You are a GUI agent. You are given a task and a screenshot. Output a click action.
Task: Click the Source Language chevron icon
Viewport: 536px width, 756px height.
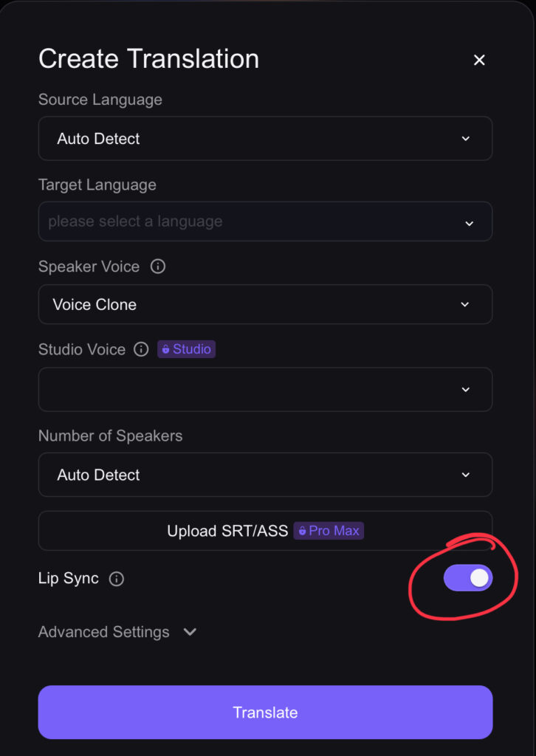tap(465, 139)
